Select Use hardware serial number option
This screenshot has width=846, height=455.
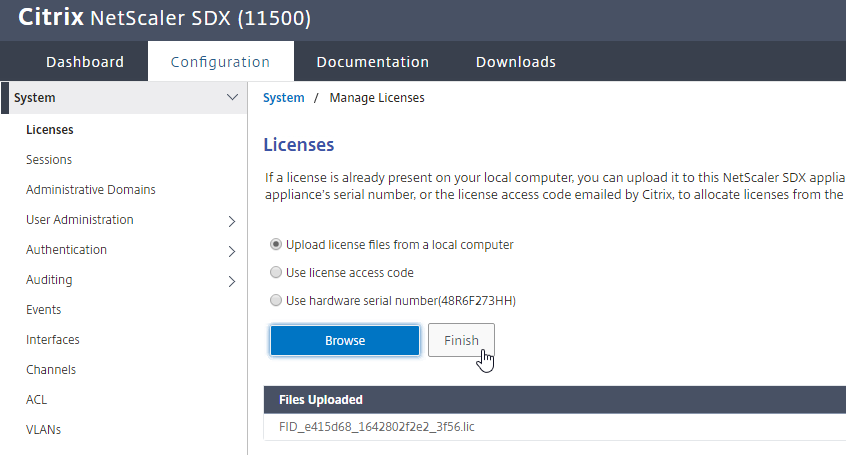pyautogui.click(x=276, y=301)
